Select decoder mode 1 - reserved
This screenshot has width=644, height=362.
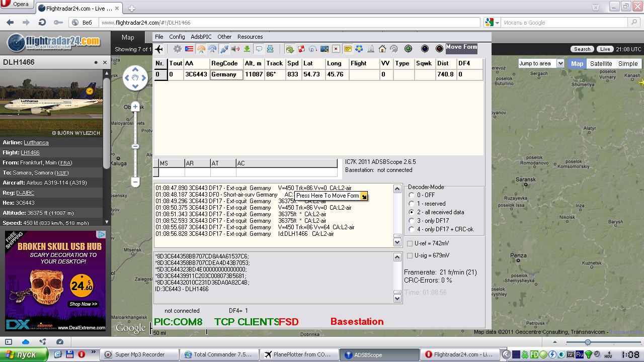click(x=412, y=204)
